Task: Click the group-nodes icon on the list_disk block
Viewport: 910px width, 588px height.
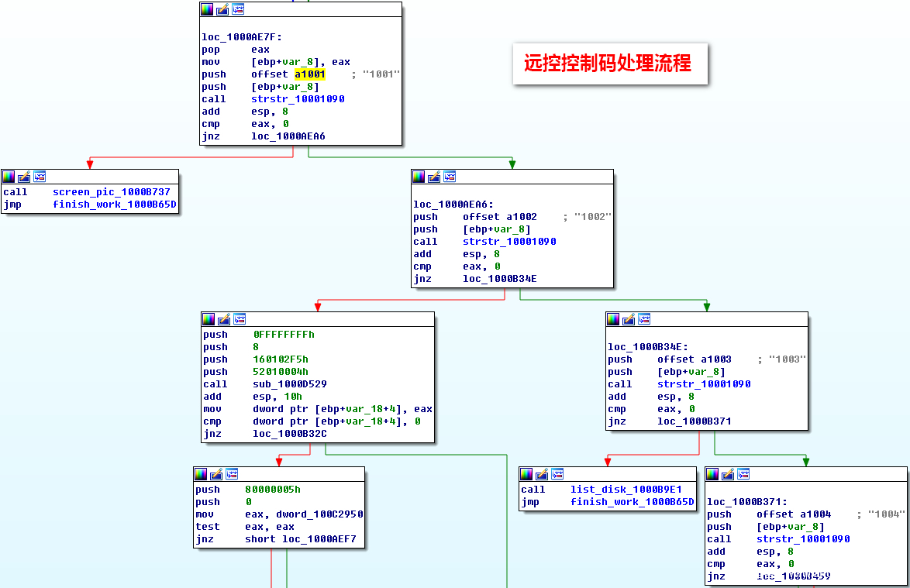Action: click(557, 474)
